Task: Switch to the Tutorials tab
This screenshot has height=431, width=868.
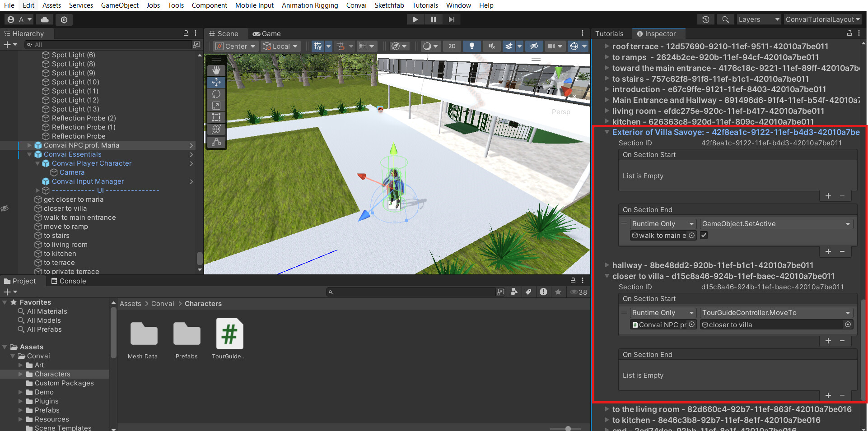Action: [609, 34]
